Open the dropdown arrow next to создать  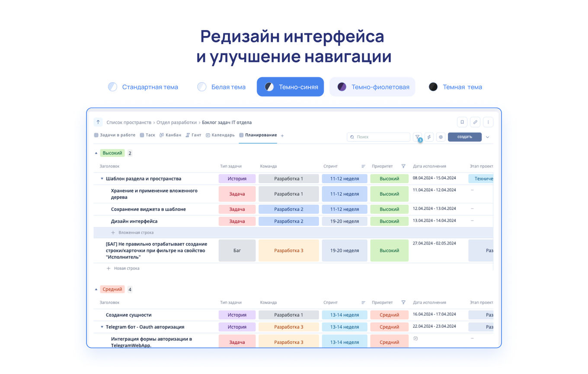(x=488, y=136)
